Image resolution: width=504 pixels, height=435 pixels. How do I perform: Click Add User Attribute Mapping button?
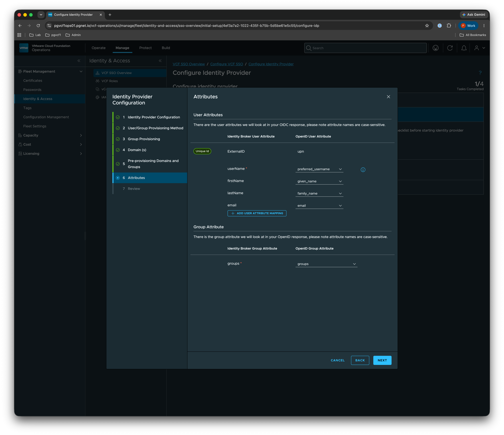(x=257, y=213)
